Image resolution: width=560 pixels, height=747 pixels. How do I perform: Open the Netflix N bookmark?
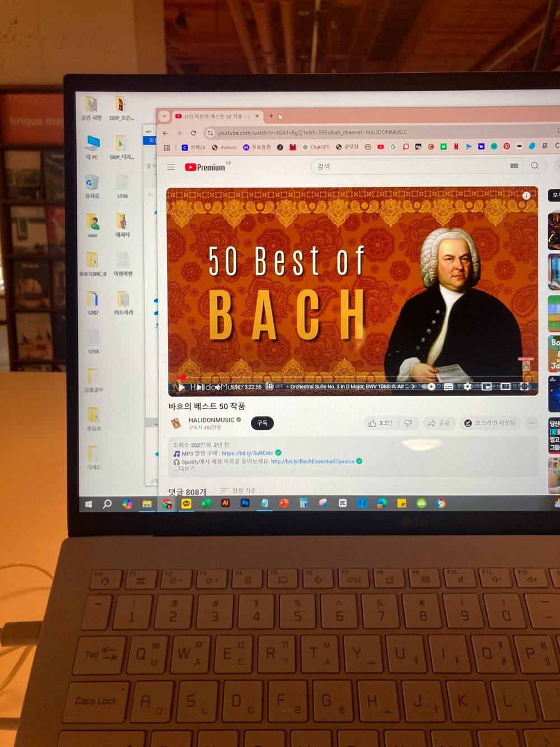[x=456, y=146]
